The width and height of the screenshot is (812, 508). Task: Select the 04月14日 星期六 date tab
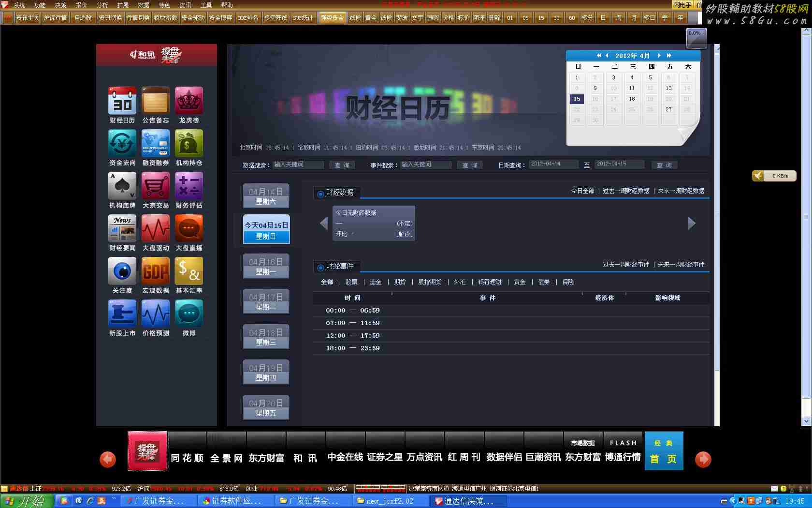(266, 196)
